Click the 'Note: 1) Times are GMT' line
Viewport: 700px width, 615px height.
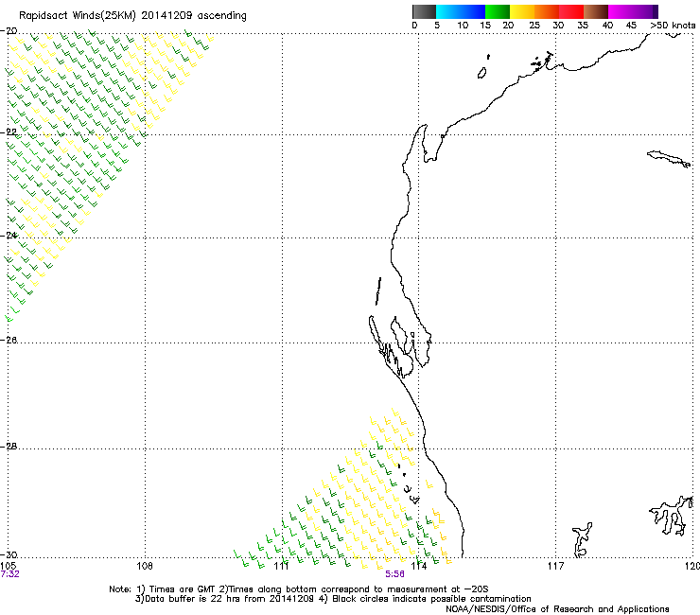[299, 589]
